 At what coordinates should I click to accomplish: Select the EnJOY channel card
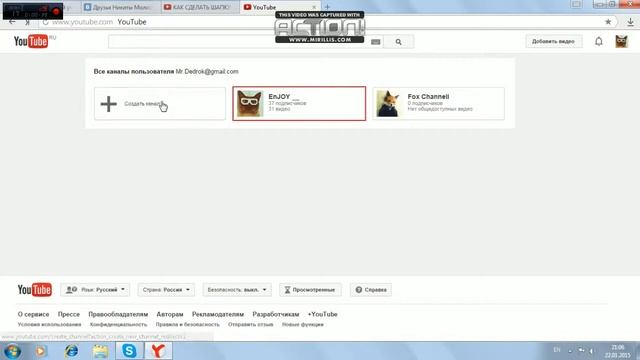[299, 104]
